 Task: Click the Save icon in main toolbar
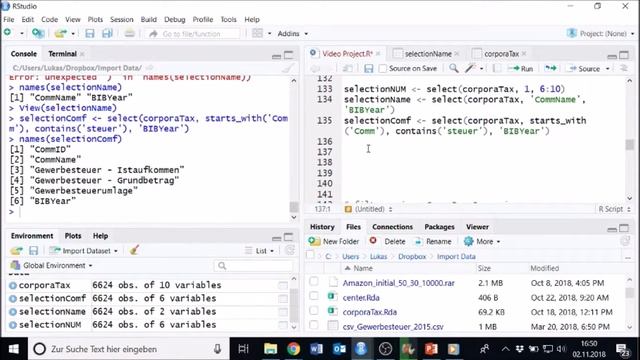89,33
